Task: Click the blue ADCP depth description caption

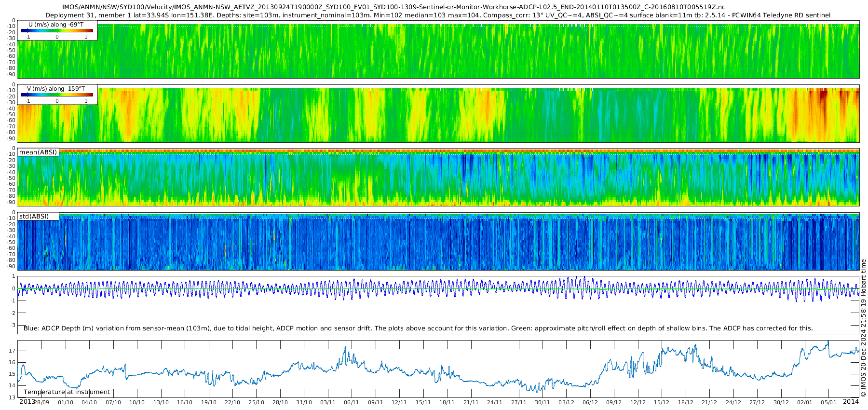Action: pos(418,328)
